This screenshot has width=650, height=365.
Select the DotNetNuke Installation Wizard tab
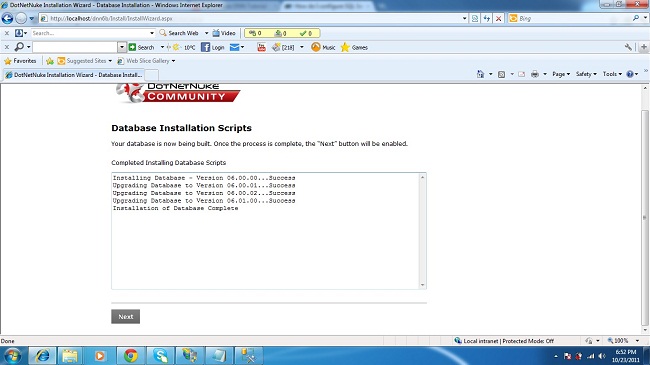pyautogui.click(x=74, y=75)
